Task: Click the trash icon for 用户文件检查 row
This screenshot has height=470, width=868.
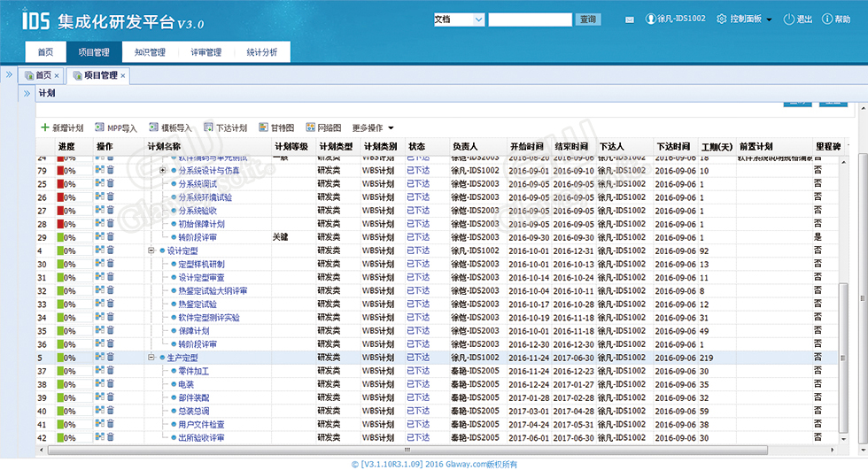Action: (x=110, y=424)
